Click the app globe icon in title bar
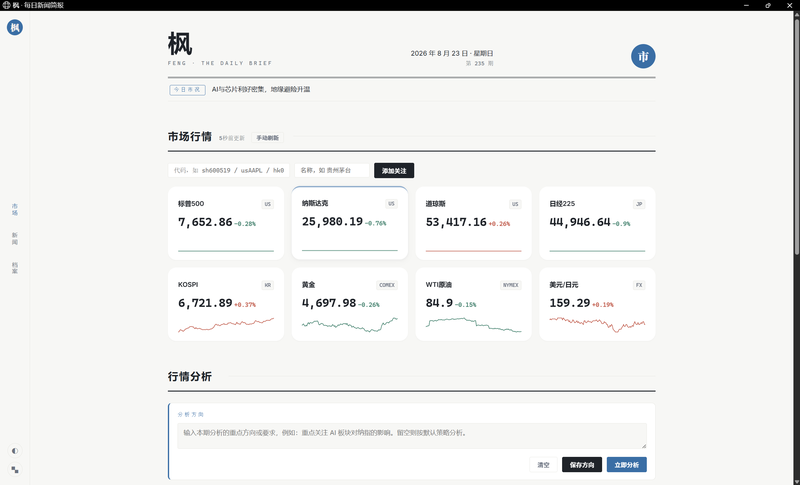Image resolution: width=800 pixels, height=485 pixels. click(6, 5)
